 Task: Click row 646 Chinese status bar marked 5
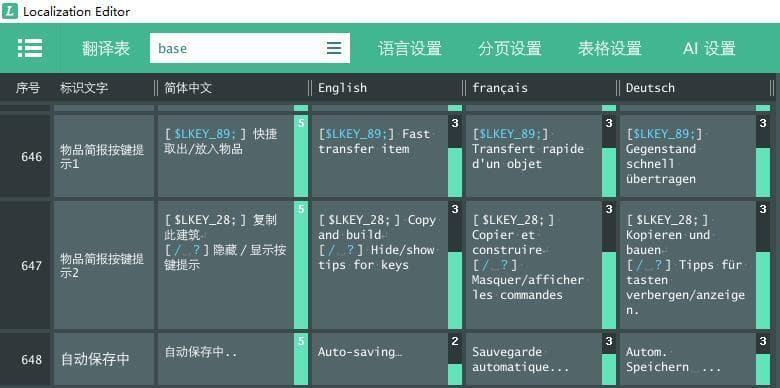pos(301,156)
